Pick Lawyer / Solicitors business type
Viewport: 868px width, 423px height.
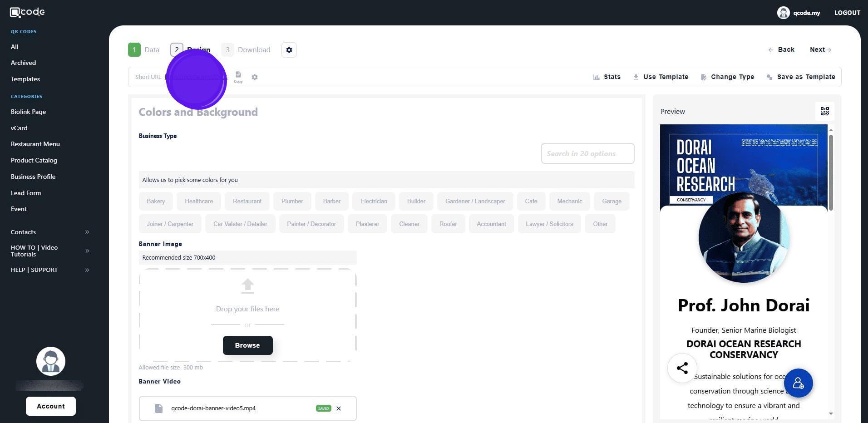coord(549,224)
